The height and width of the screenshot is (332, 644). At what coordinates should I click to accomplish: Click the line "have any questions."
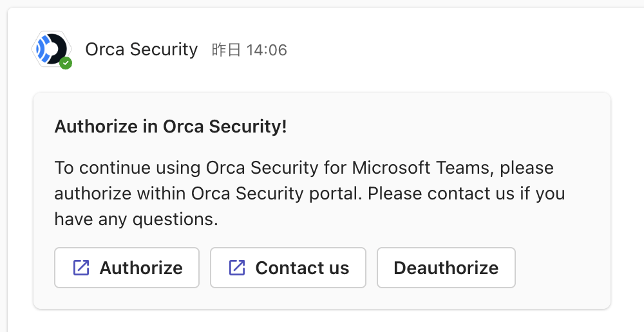(136, 219)
